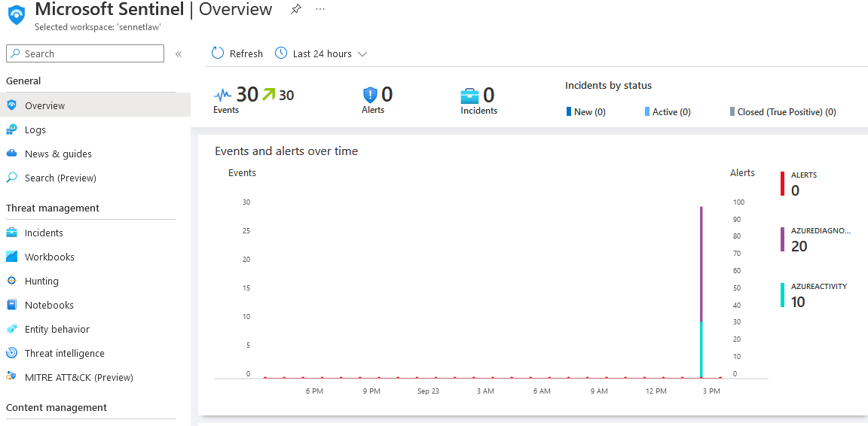Open Threat intelligence page
The height and width of the screenshot is (426, 868).
click(64, 353)
